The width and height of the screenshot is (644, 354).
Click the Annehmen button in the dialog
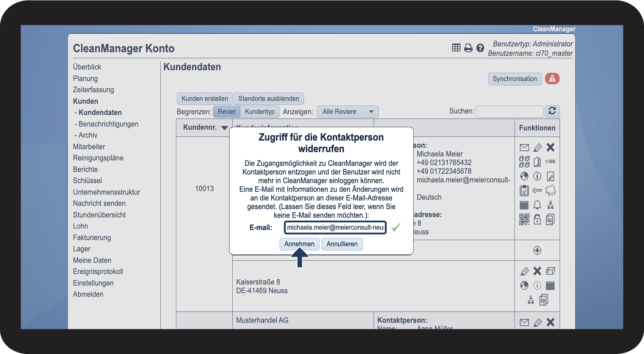[300, 244]
